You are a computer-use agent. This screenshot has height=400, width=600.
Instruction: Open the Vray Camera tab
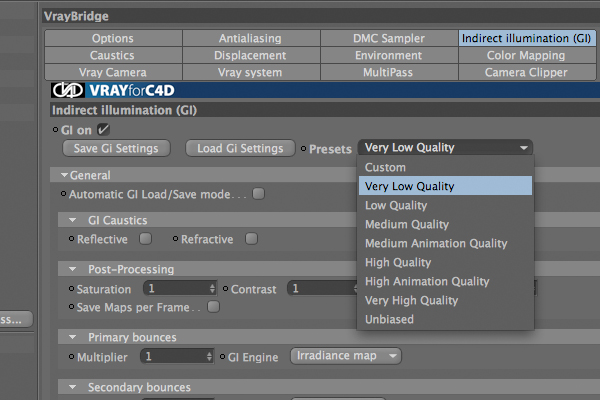pos(113,72)
